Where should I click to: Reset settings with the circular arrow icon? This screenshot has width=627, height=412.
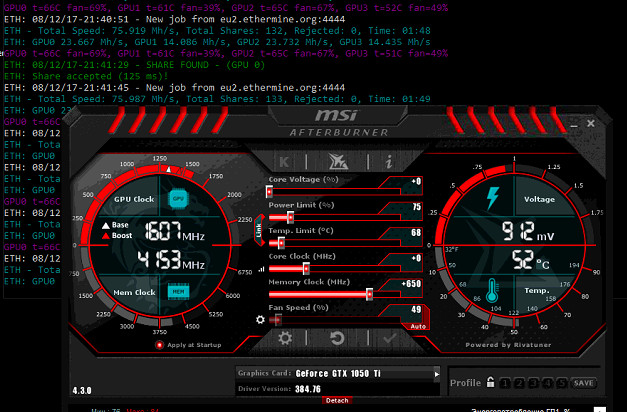337,338
